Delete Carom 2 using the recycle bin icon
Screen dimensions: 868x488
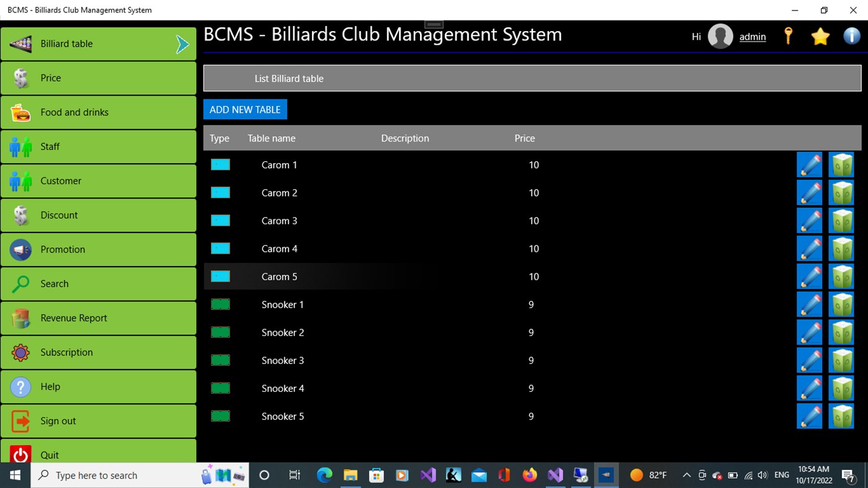[841, 192]
